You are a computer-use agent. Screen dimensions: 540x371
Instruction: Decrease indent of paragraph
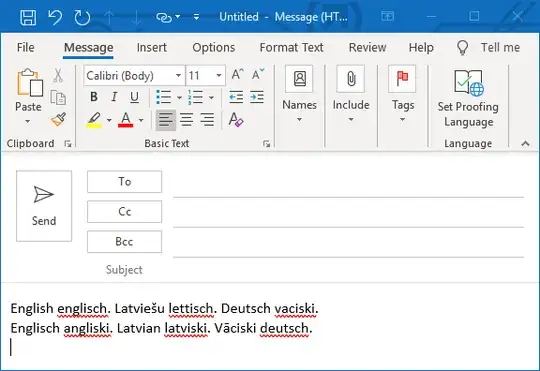click(x=236, y=97)
